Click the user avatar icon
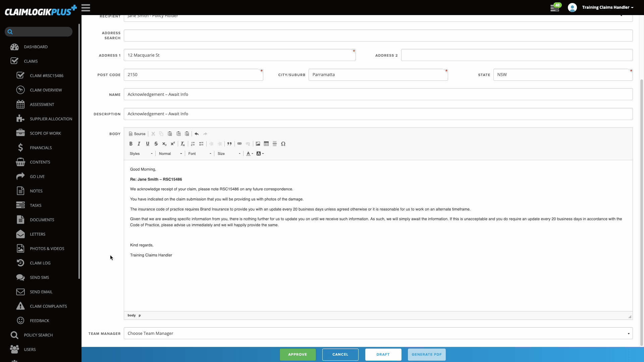The image size is (644, 362). tap(572, 7)
